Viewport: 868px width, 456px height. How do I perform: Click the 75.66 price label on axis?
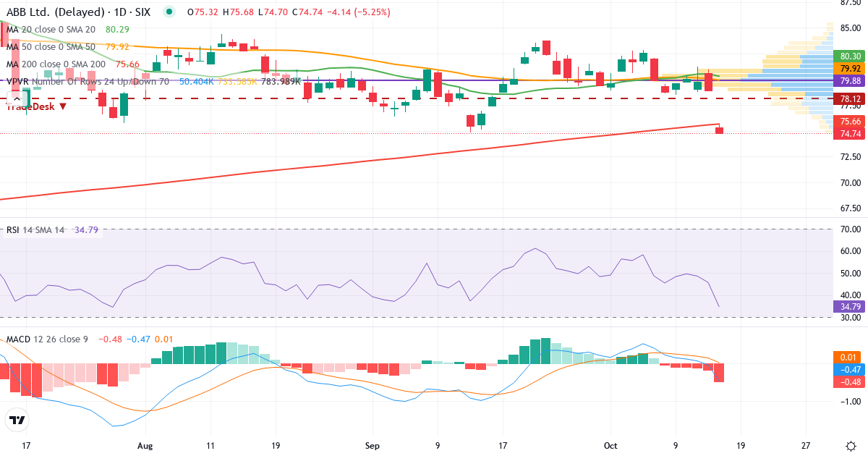click(x=850, y=121)
